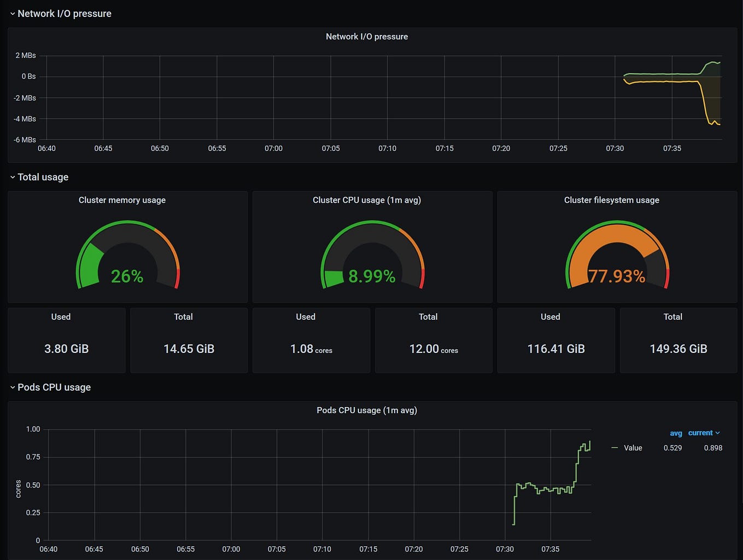Collapse the Pods CPU usage row chevron
The height and width of the screenshot is (560, 743).
pyautogui.click(x=13, y=387)
